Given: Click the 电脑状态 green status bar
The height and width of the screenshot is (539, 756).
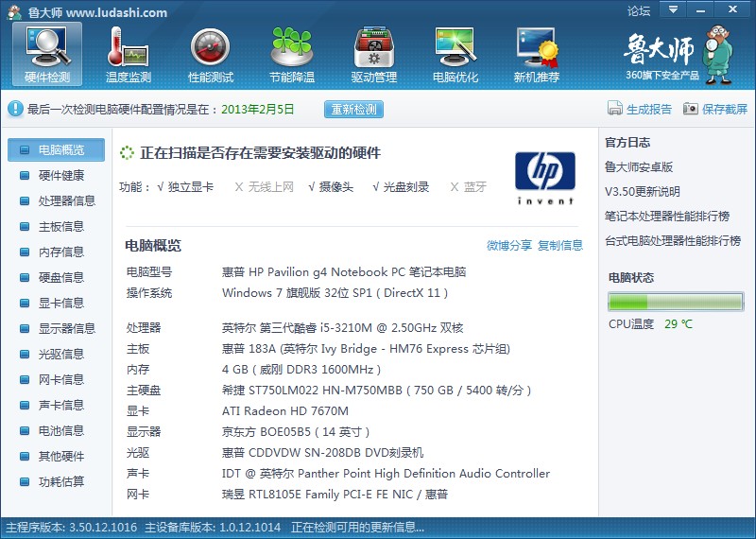Looking at the screenshot, I should click(x=676, y=302).
